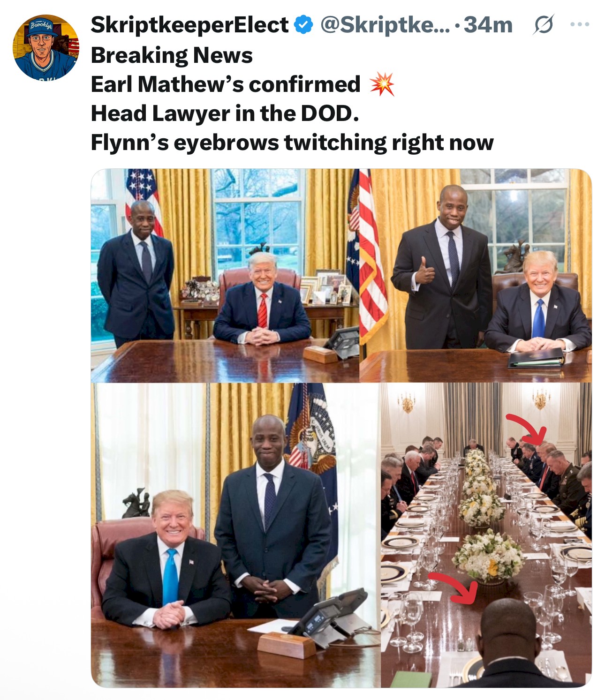Click "Flynn's eyebrows twitching right now" text
Image resolution: width=605 pixels, height=700 pixels.
[x=292, y=143]
